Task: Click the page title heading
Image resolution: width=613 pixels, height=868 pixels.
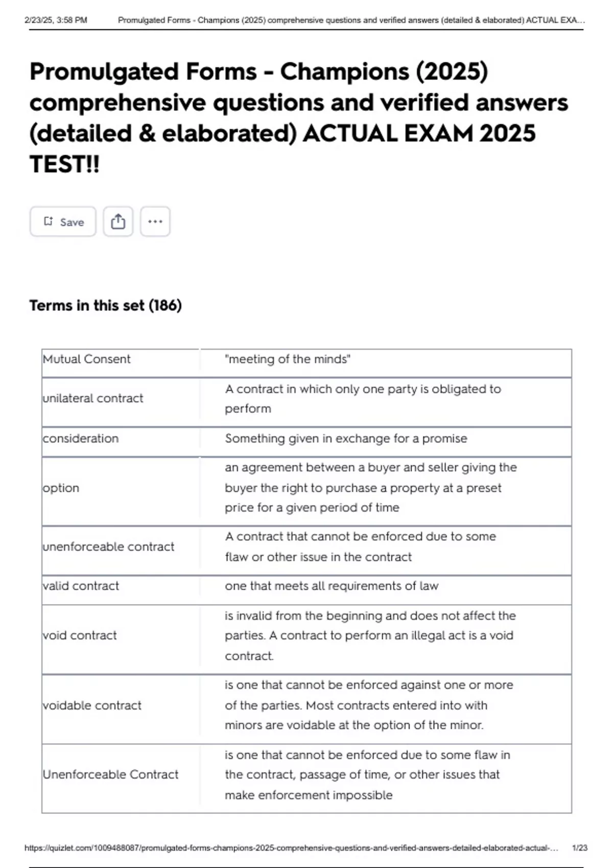Action: pos(299,117)
